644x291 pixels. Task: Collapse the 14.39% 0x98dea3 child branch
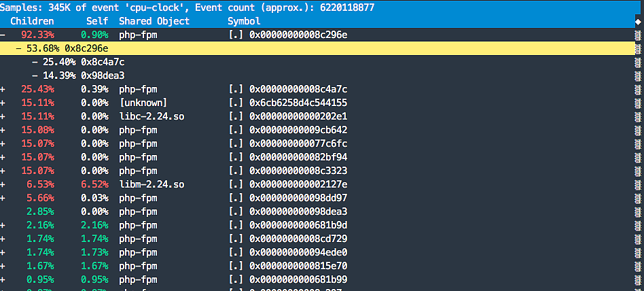pos(35,75)
